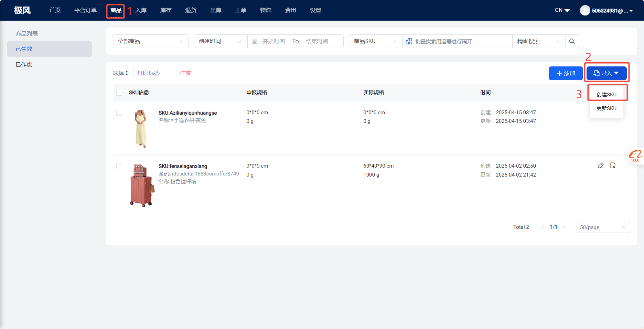Screen dimensions: 644x329
Task: Toggle the select-all checkbox in header
Action: 119,93
